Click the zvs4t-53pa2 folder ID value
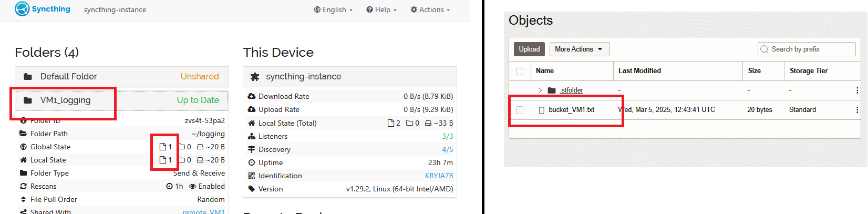Viewport: 868px width, 214px height. (x=205, y=120)
